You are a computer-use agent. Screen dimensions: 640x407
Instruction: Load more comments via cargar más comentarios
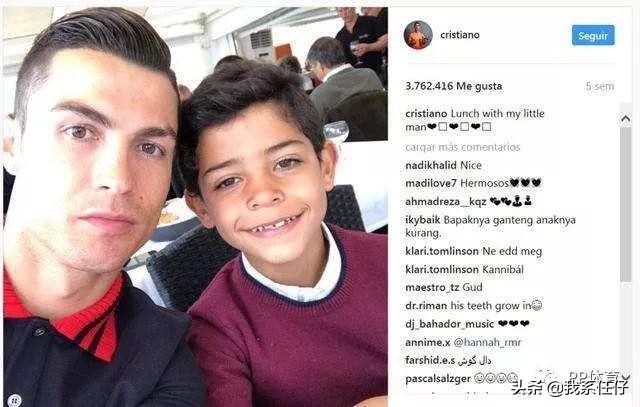click(462, 147)
